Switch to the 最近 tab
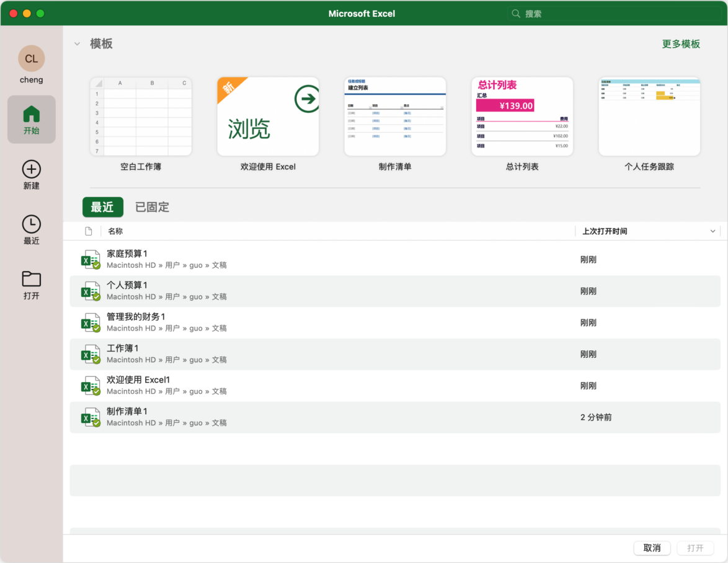728x563 pixels. click(x=103, y=207)
